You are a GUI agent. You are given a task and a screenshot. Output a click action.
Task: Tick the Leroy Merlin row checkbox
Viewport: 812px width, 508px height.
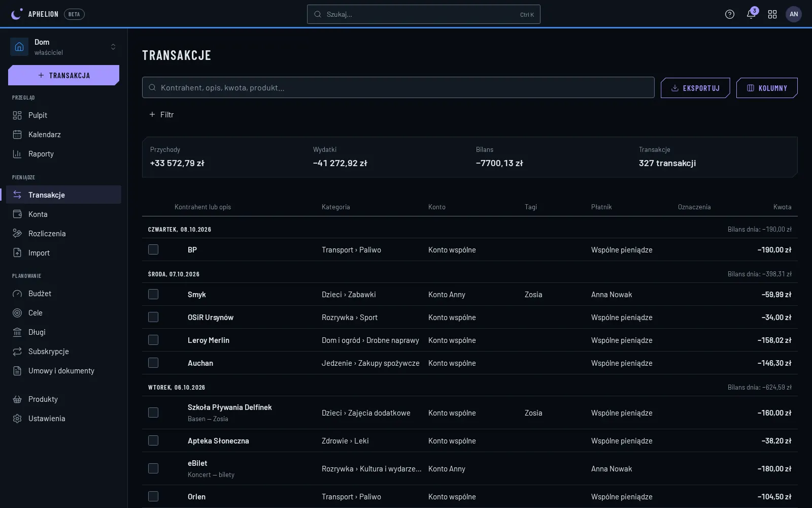(153, 340)
